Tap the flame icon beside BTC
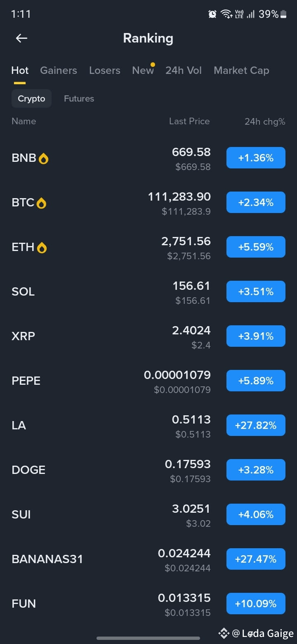Image resolution: width=297 pixels, height=644 pixels. tap(41, 203)
